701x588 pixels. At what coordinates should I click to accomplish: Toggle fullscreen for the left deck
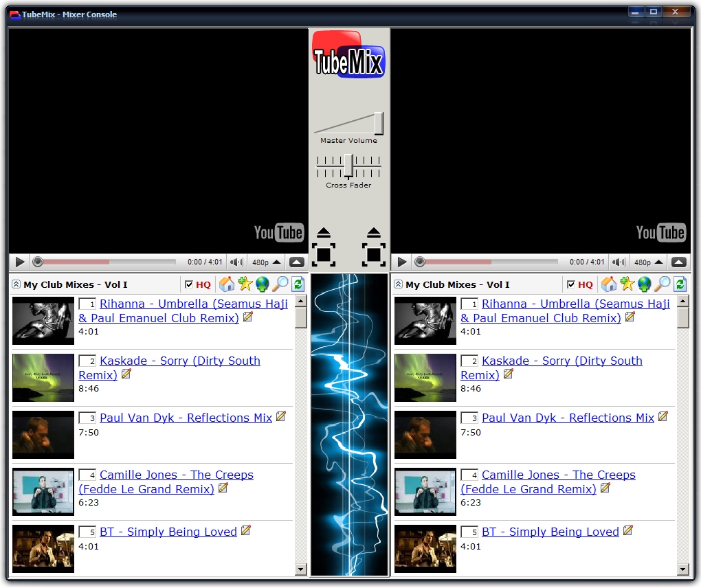[x=324, y=255]
